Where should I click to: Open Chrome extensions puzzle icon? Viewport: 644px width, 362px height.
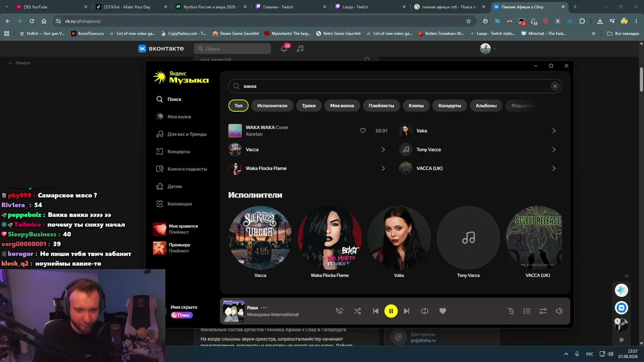[582, 21]
